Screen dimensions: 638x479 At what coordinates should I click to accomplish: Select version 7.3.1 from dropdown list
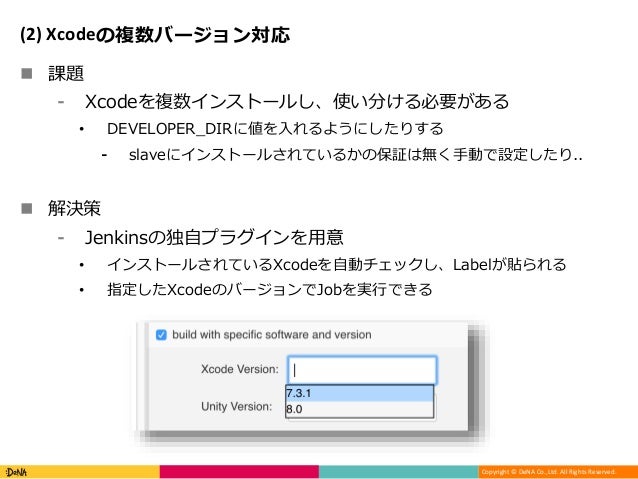[x=360, y=393]
